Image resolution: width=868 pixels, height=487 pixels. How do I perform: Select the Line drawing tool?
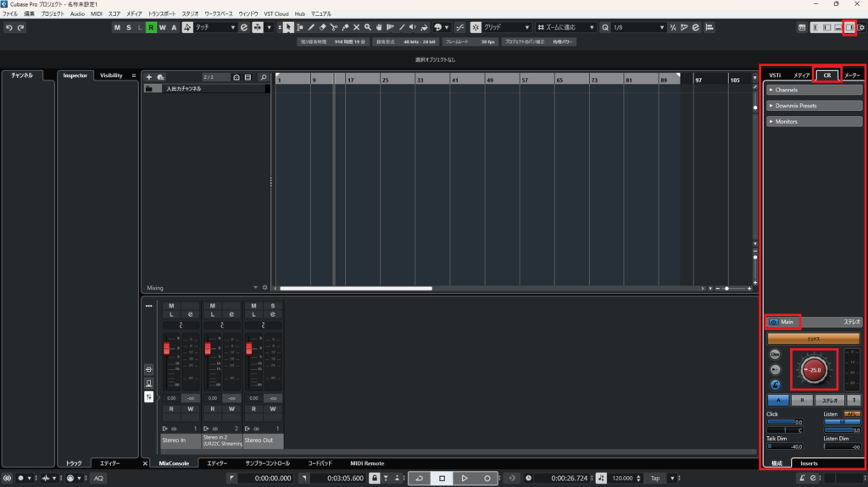pyautogui.click(x=402, y=27)
